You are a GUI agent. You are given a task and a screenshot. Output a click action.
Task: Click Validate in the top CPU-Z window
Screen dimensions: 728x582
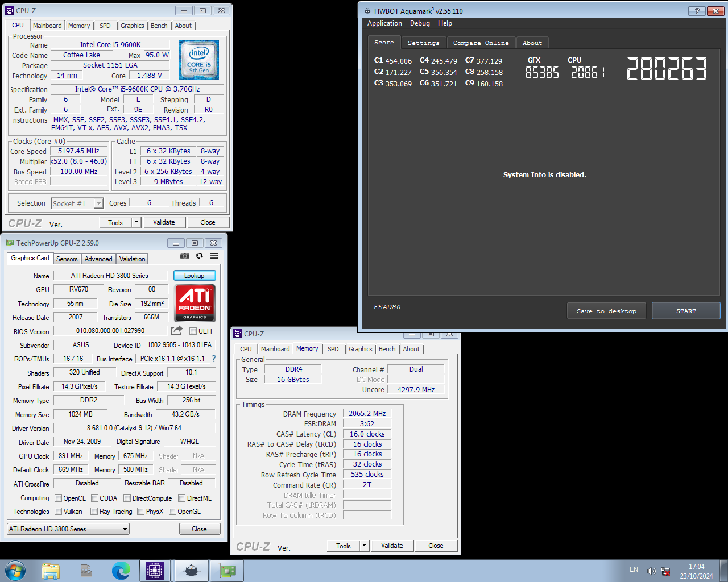(164, 222)
